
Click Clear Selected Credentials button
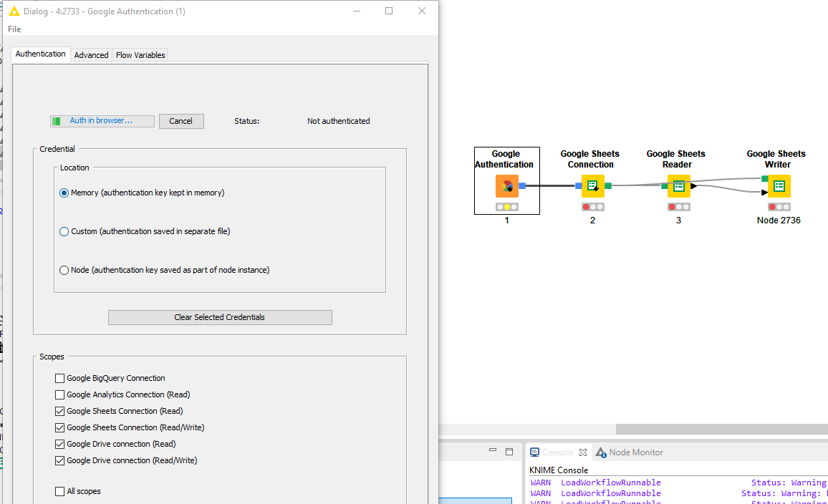click(220, 317)
